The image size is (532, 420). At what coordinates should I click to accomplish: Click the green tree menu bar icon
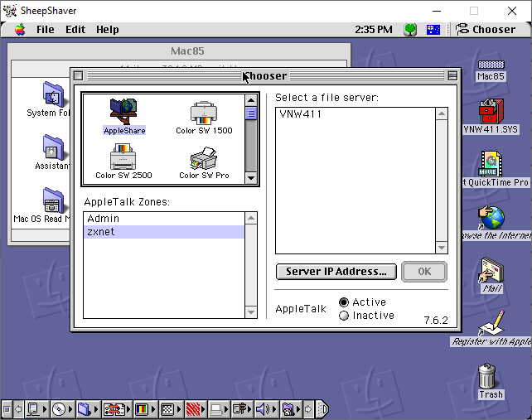click(x=410, y=30)
